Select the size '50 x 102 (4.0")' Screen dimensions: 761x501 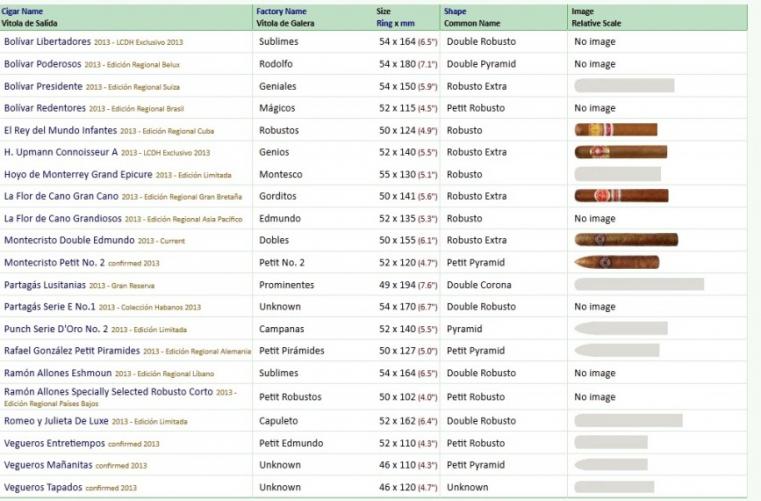[408, 397]
